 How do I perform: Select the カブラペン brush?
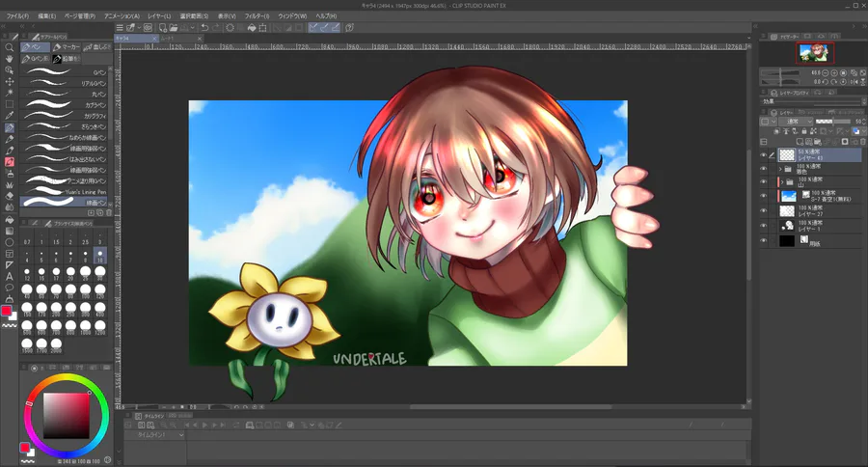point(65,105)
